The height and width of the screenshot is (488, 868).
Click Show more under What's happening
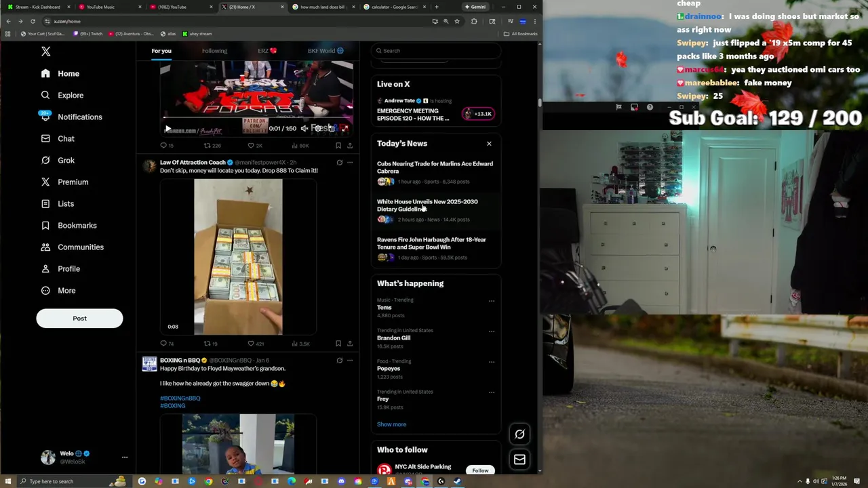(x=391, y=424)
